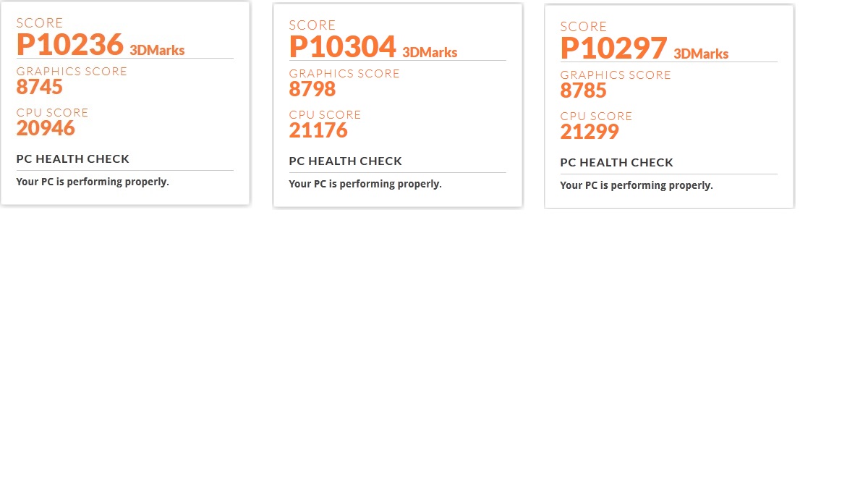Click graphics score 8745
Screen dimensions: 868x495
(40, 87)
